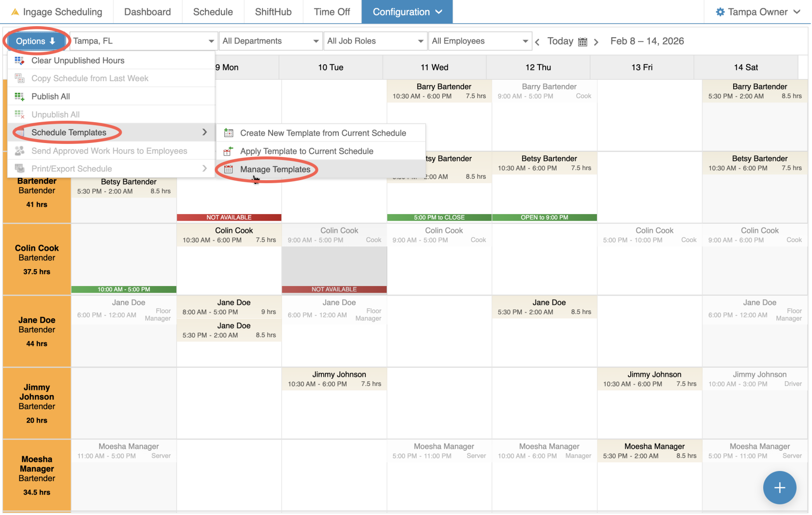Select Schedule Templates menu item
812x515 pixels.
tap(69, 132)
